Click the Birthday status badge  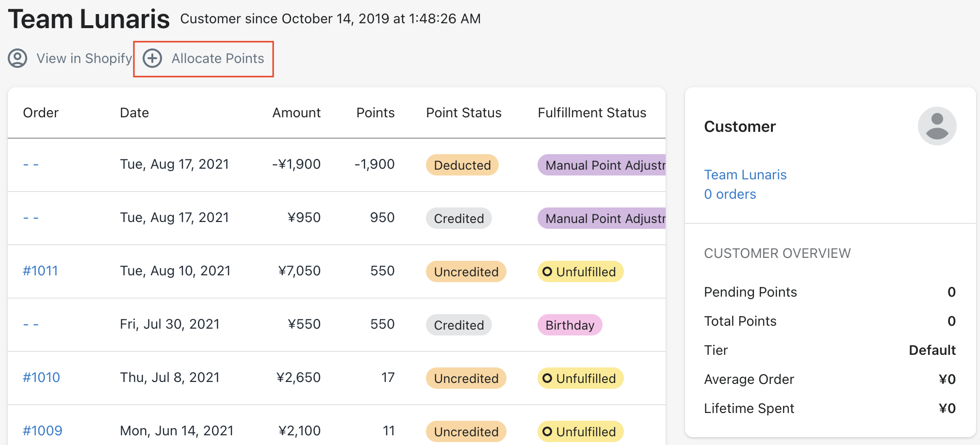coord(570,325)
